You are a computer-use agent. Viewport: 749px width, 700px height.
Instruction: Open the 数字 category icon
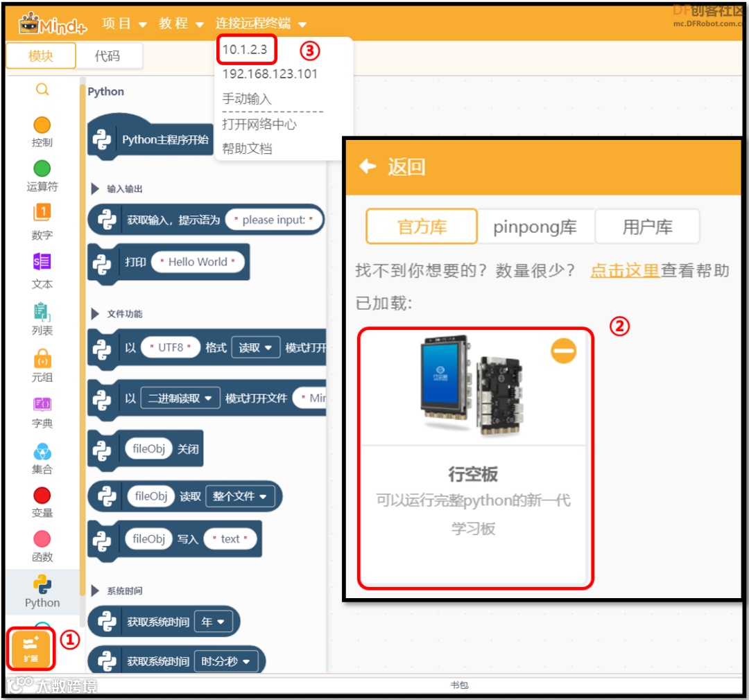click(x=42, y=213)
